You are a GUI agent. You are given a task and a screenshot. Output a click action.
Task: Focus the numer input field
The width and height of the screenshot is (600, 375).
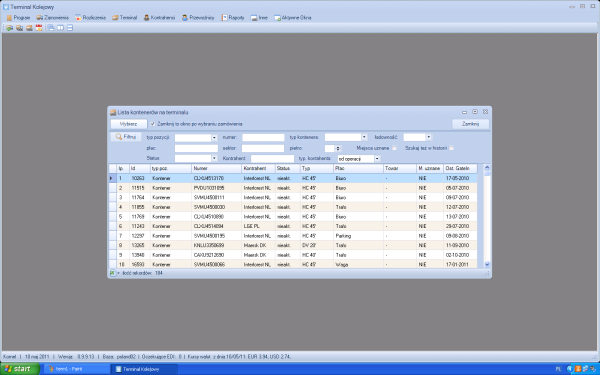(x=263, y=137)
